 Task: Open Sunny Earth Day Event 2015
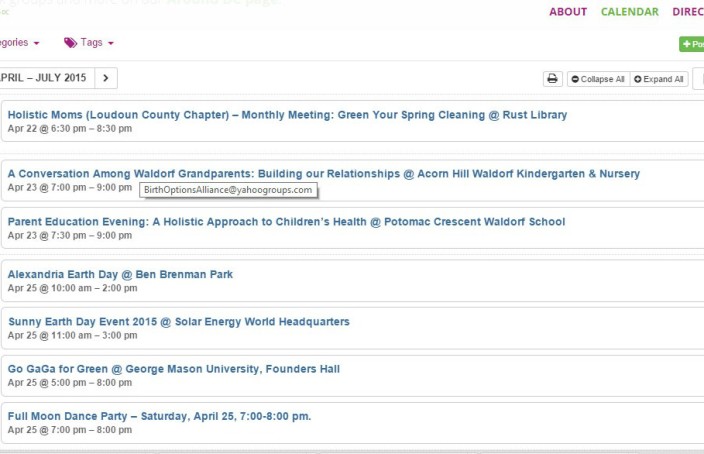(x=179, y=322)
